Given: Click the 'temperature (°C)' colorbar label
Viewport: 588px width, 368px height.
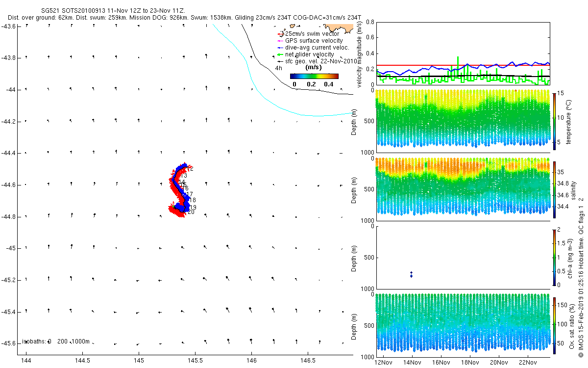Looking at the screenshot, I should (569, 121).
